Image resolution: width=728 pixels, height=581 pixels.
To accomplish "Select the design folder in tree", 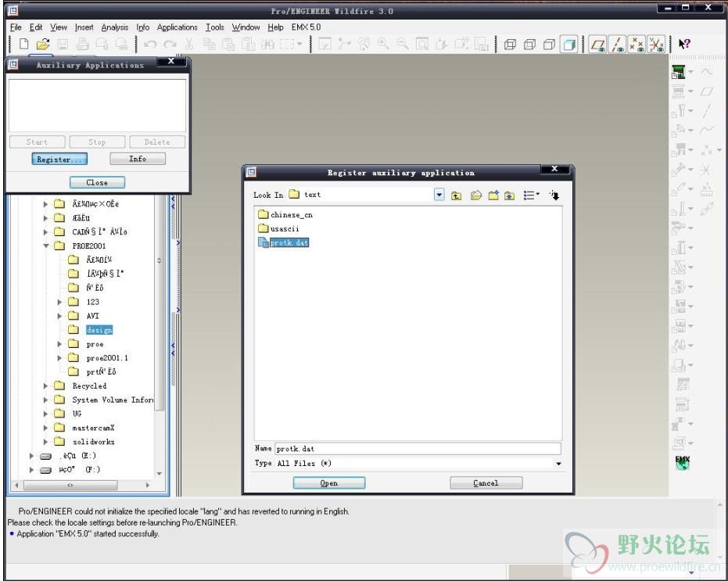I will coord(99,330).
